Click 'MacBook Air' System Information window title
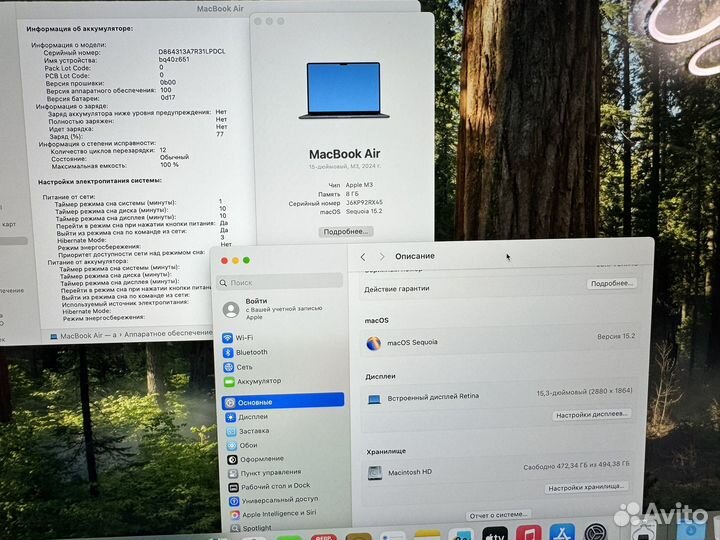Screen dimensions: 720x540 coord(220,9)
